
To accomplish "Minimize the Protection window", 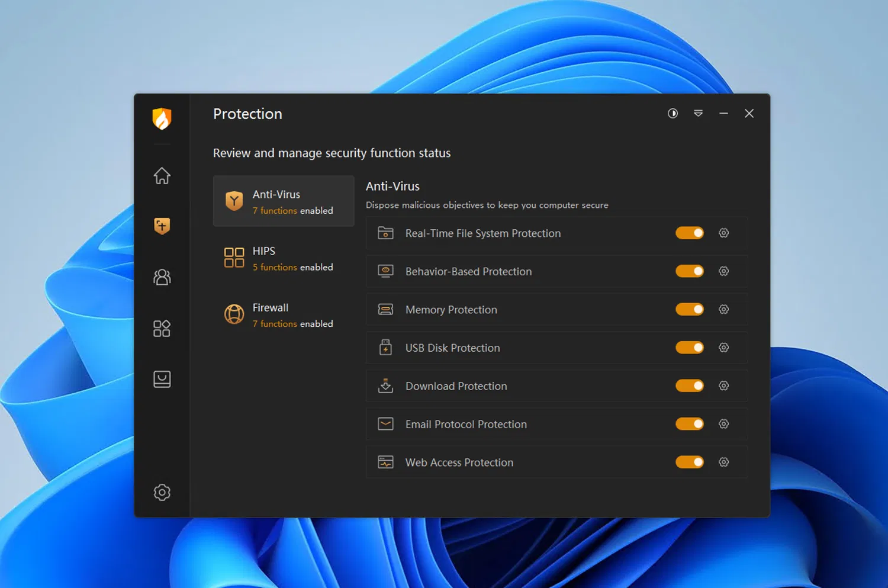I will (723, 113).
